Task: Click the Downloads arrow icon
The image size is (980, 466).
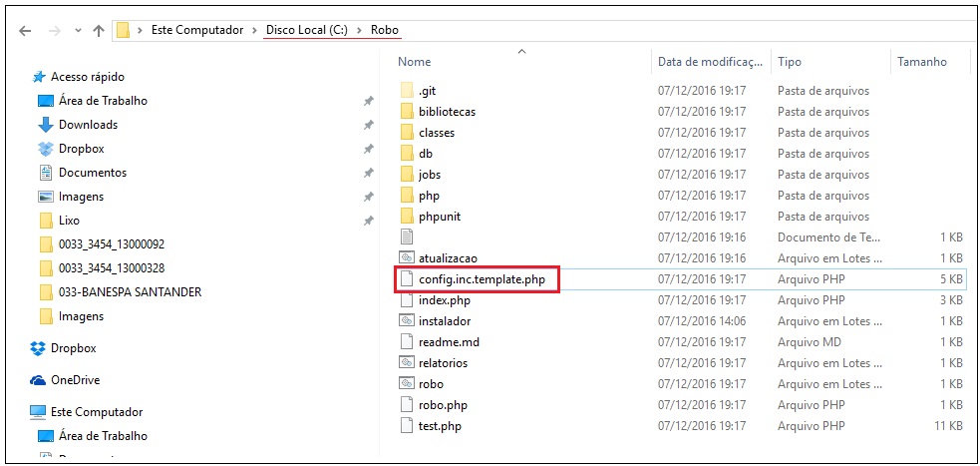Action: (45, 125)
